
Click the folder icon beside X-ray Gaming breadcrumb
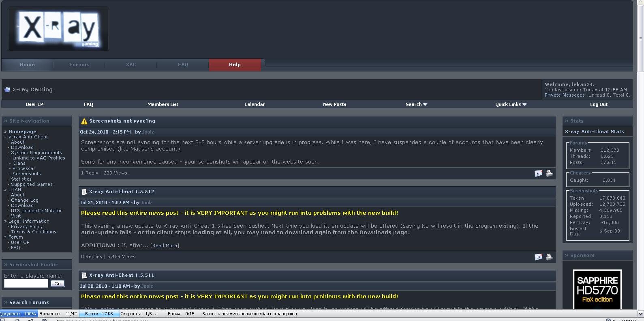[7, 90]
